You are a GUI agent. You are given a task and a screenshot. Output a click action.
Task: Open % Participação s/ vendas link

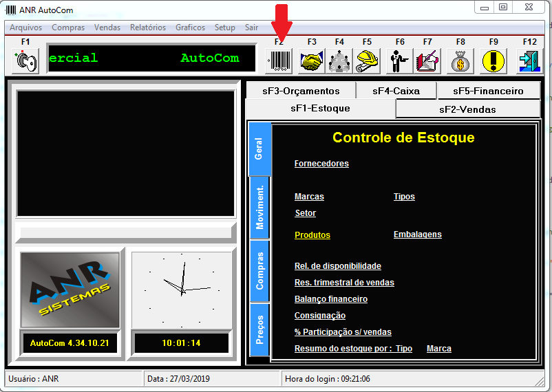pyautogui.click(x=343, y=332)
